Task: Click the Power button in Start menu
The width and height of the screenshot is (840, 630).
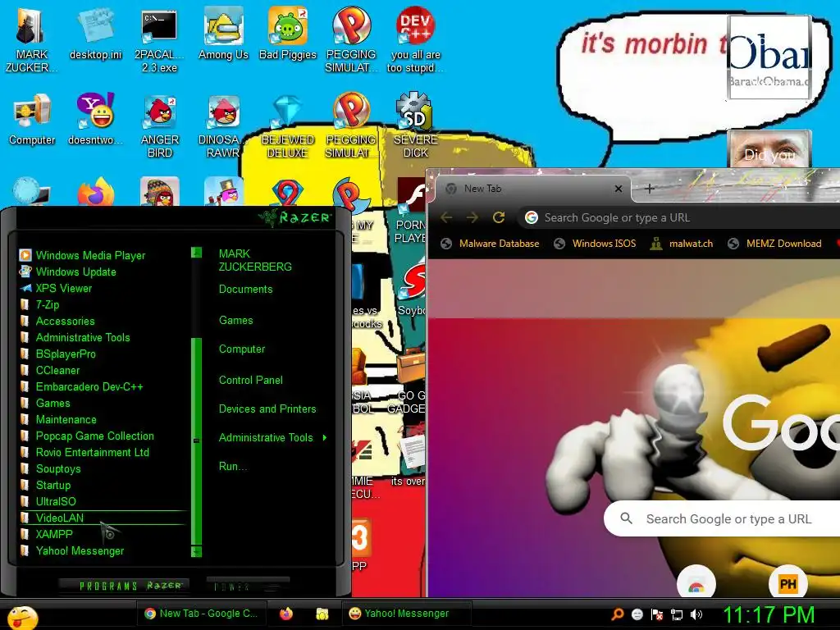Action: (248, 586)
